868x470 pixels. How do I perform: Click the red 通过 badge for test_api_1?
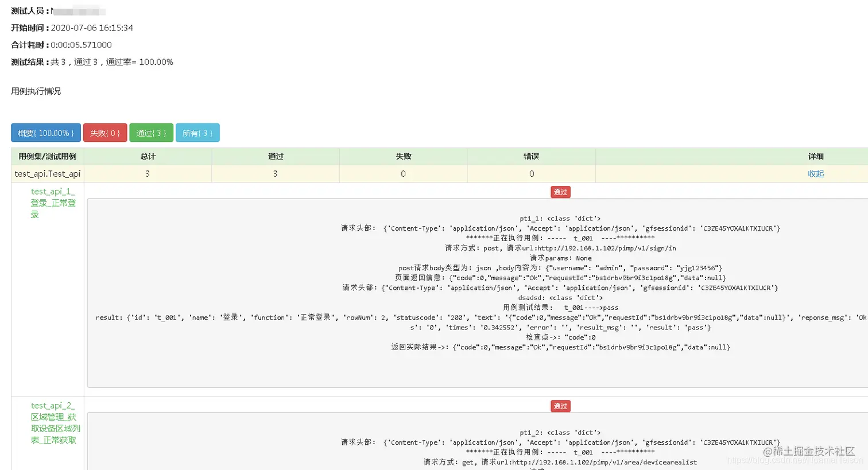(560, 192)
